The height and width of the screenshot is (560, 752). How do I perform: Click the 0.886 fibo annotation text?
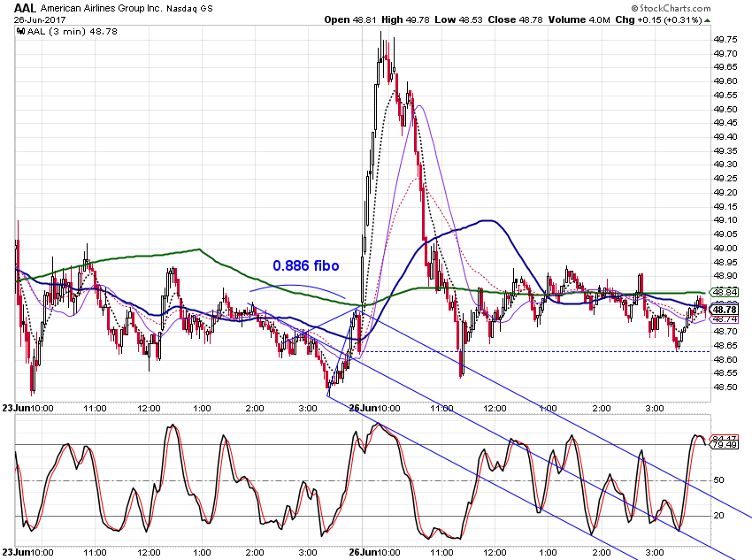pyautogui.click(x=306, y=265)
